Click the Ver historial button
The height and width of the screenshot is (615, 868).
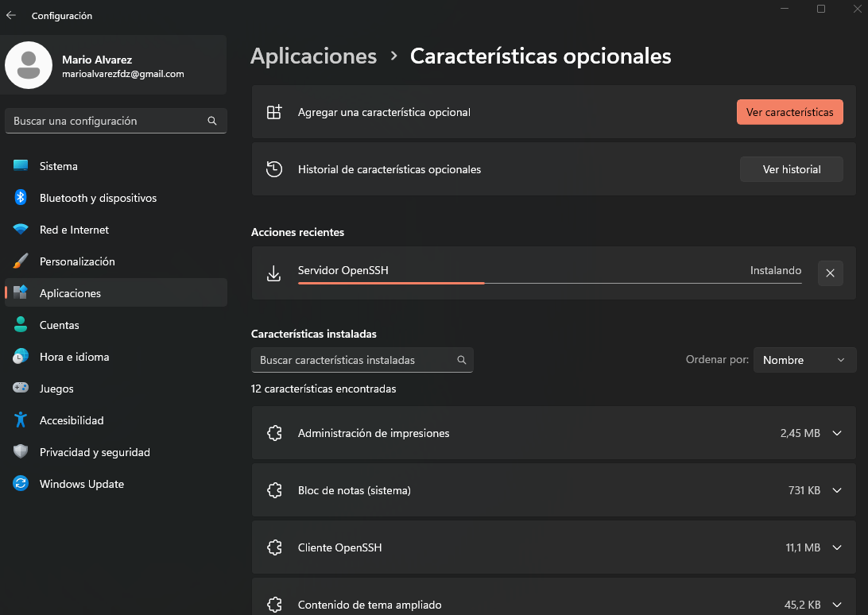(792, 169)
